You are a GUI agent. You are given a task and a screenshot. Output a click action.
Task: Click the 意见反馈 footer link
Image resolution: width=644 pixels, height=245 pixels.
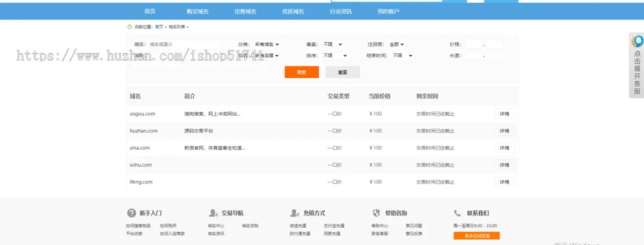pyautogui.click(x=414, y=234)
